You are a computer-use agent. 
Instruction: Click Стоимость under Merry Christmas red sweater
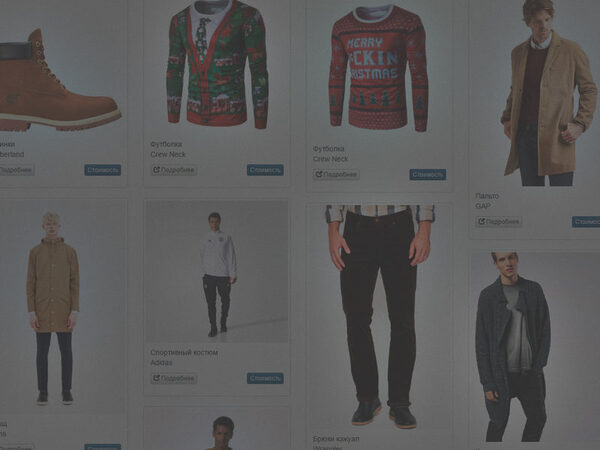[x=427, y=174]
